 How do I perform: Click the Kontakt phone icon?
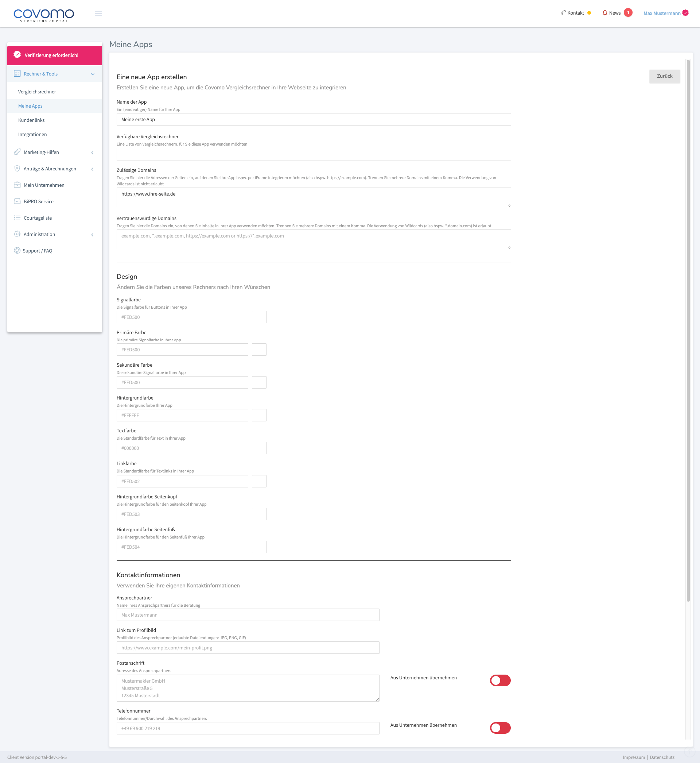pos(563,13)
